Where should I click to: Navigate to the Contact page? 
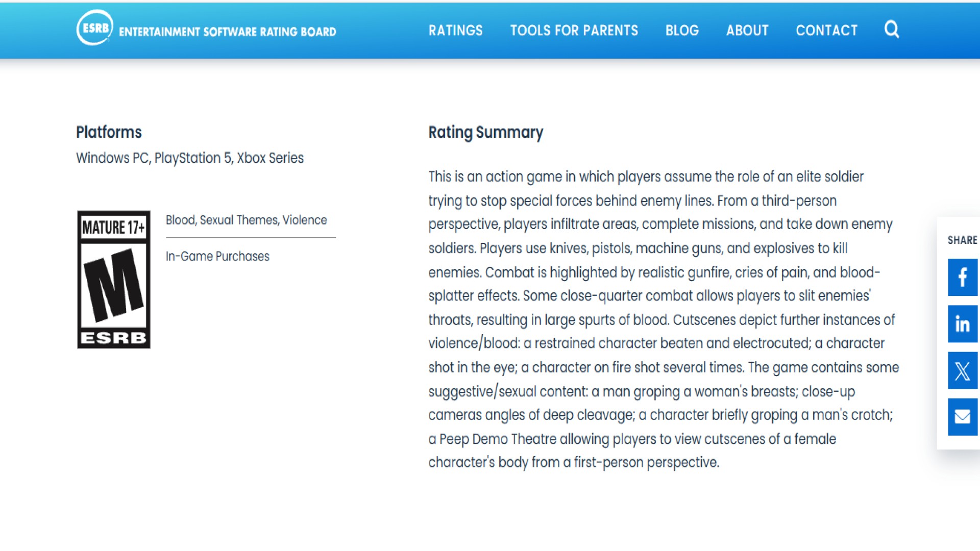(826, 31)
